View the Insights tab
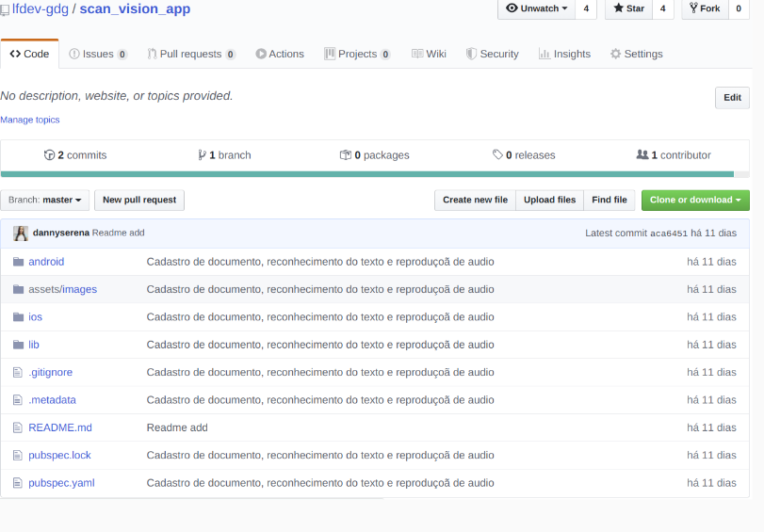This screenshot has height=532, width=764. [x=564, y=54]
